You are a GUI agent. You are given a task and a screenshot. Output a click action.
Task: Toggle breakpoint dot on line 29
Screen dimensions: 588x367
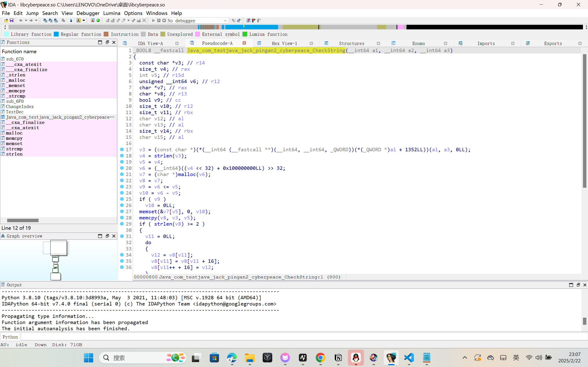pyautogui.click(x=122, y=224)
